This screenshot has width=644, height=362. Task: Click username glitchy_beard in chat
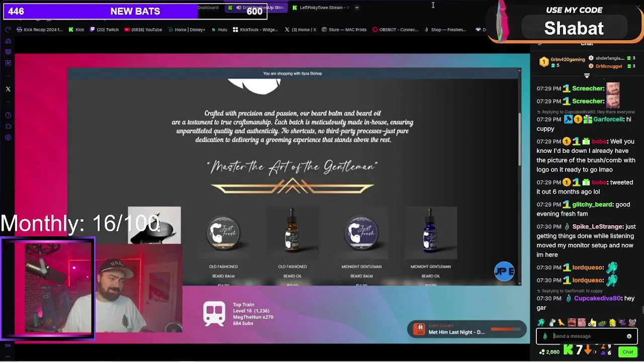tap(592, 205)
